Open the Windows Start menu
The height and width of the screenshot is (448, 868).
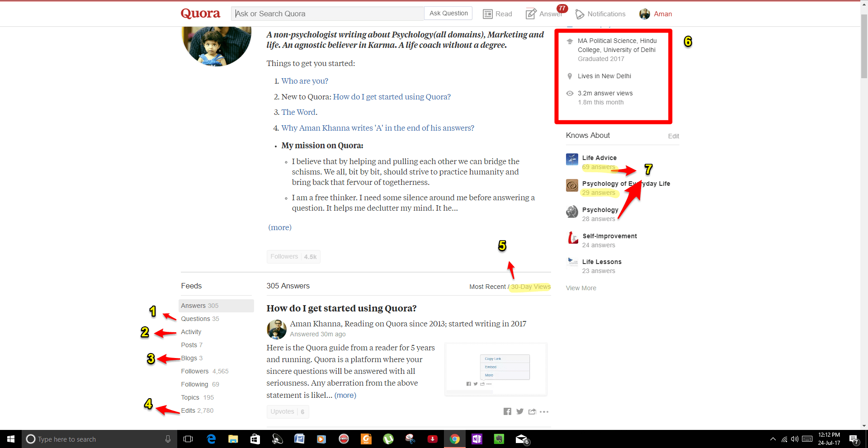11,439
